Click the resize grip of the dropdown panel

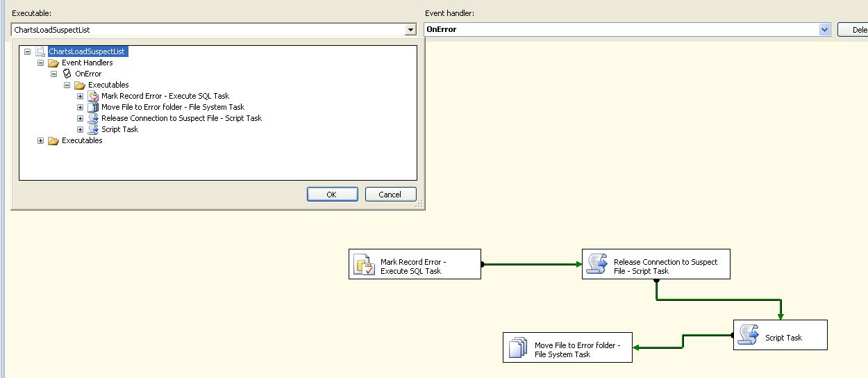pos(419,205)
